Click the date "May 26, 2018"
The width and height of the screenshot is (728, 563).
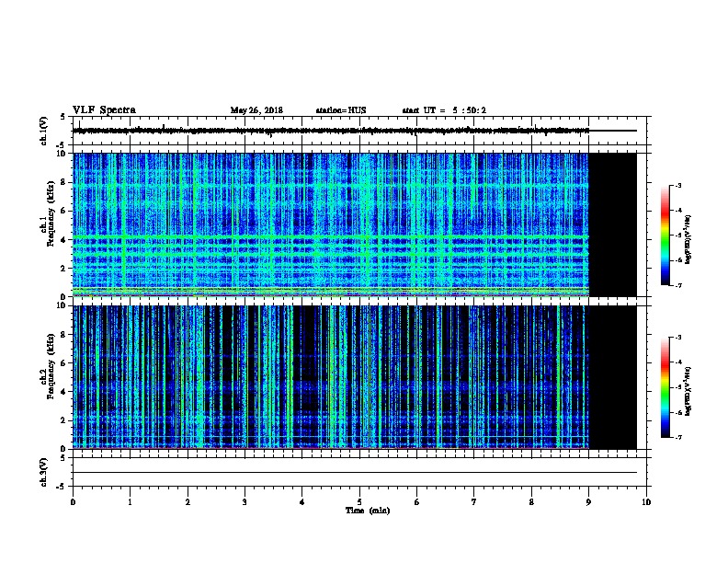coord(256,110)
